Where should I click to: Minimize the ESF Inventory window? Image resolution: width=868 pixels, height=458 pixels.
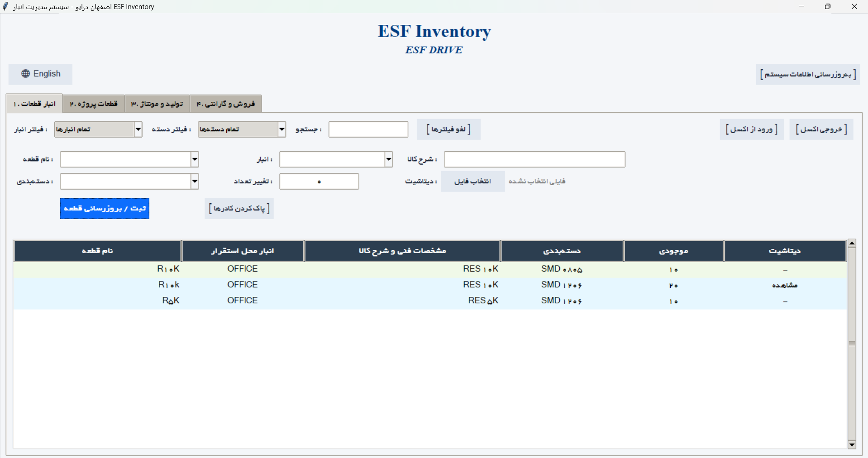pyautogui.click(x=801, y=6)
